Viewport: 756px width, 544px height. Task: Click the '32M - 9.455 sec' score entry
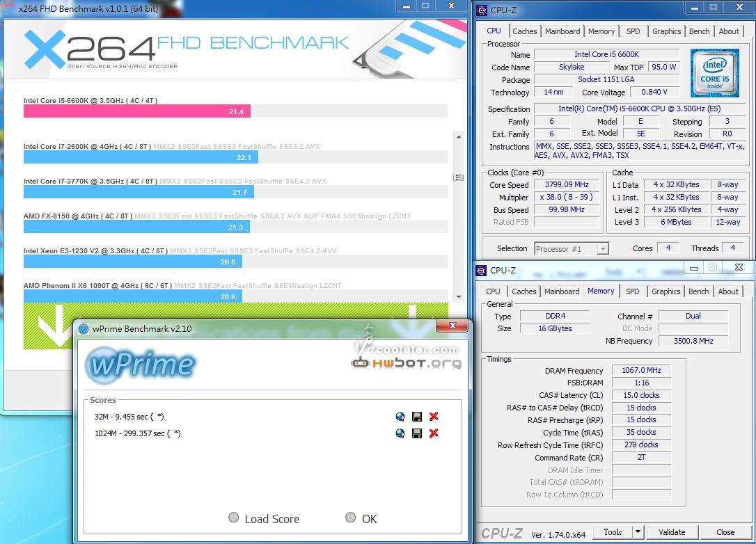129,417
